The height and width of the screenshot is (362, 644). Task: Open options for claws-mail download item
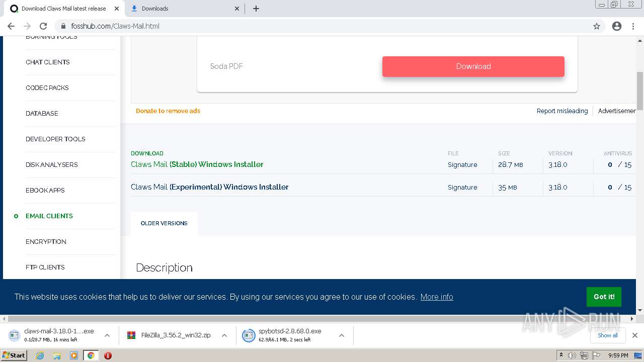point(107,335)
